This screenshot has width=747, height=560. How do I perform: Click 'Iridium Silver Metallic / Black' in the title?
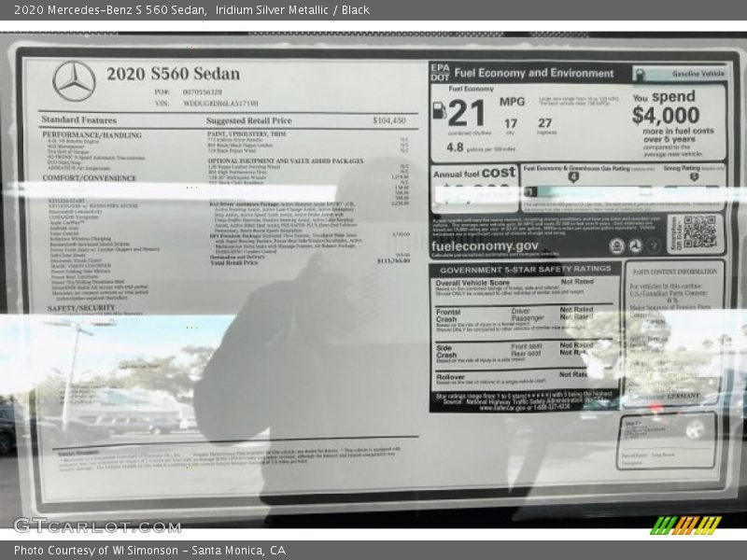tap(292, 10)
